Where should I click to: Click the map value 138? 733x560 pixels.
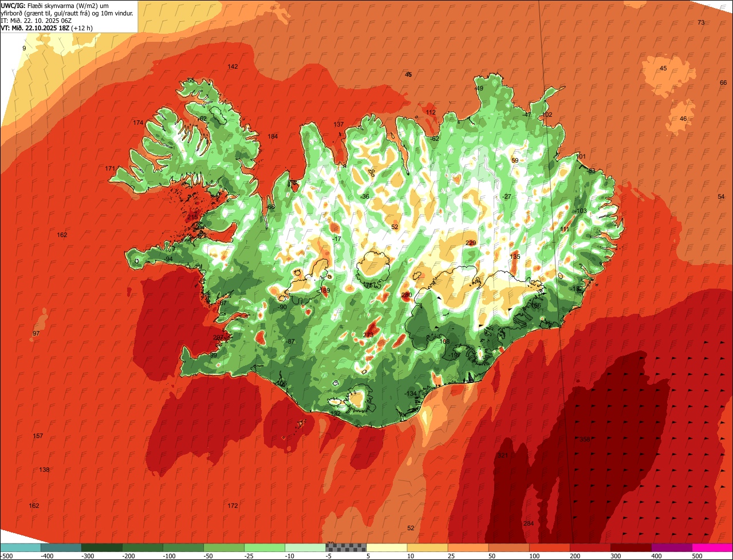(x=44, y=470)
